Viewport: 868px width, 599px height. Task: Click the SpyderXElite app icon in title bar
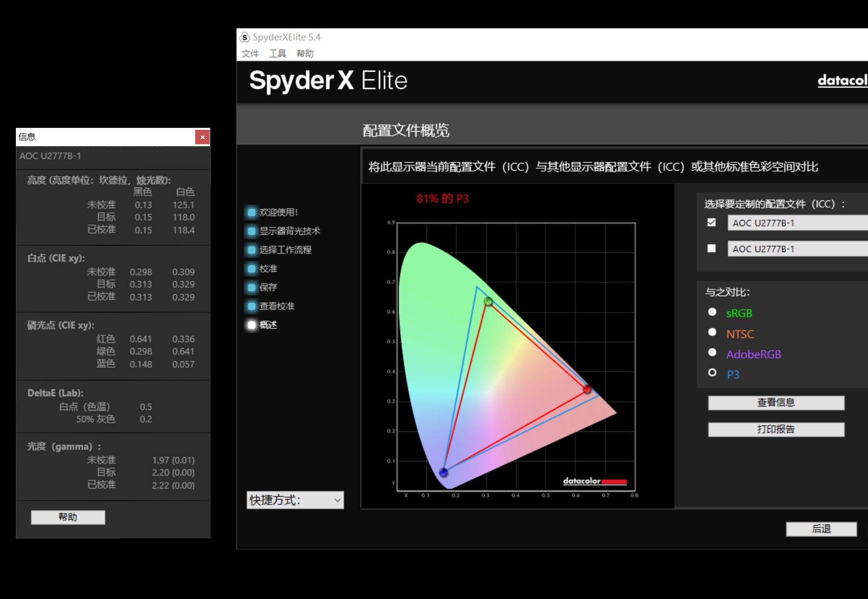(x=245, y=37)
